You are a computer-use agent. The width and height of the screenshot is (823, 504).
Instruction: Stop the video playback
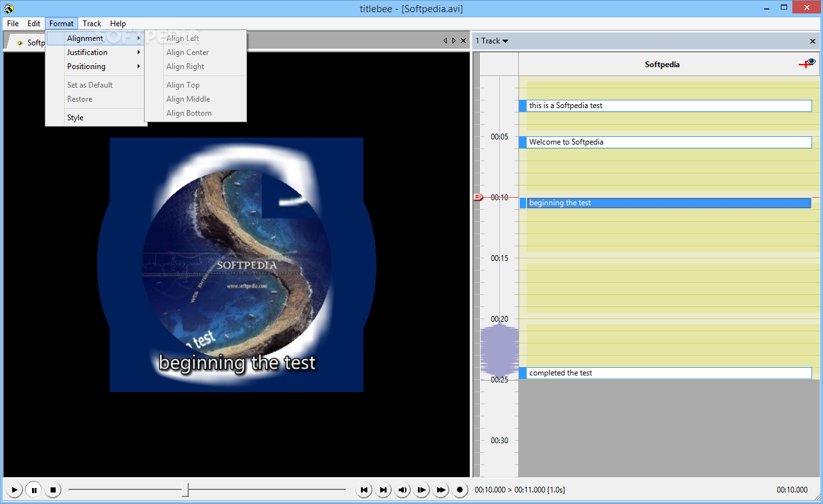54,490
